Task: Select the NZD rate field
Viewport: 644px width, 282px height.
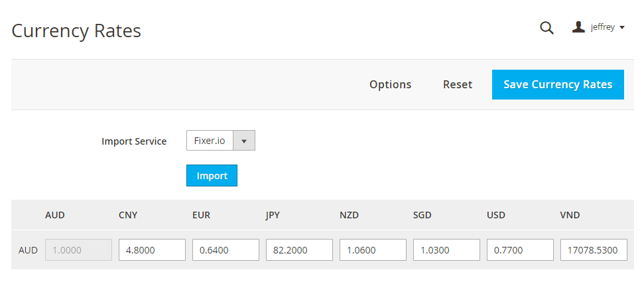Action: pyautogui.click(x=373, y=250)
